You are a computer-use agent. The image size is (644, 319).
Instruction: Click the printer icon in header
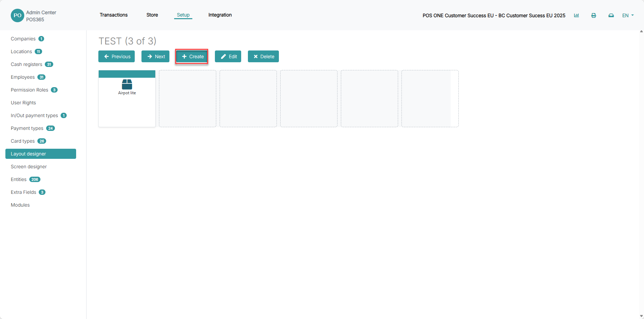[593, 15]
